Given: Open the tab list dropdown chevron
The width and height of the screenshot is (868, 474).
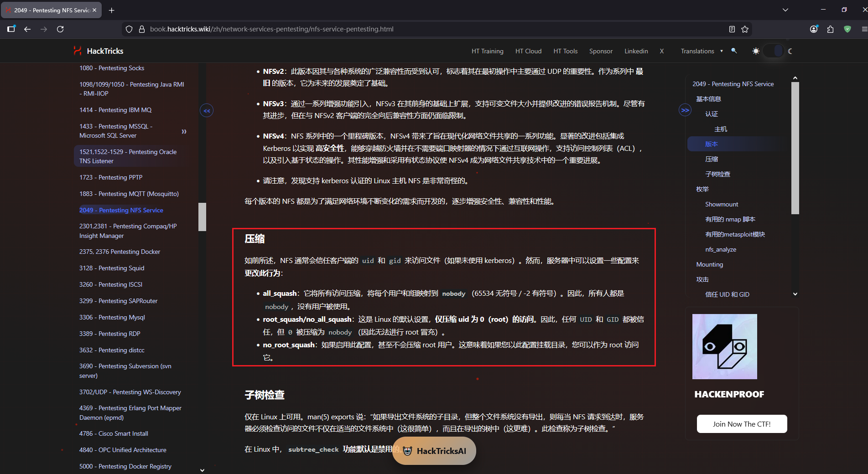Looking at the screenshot, I should 785,10.
